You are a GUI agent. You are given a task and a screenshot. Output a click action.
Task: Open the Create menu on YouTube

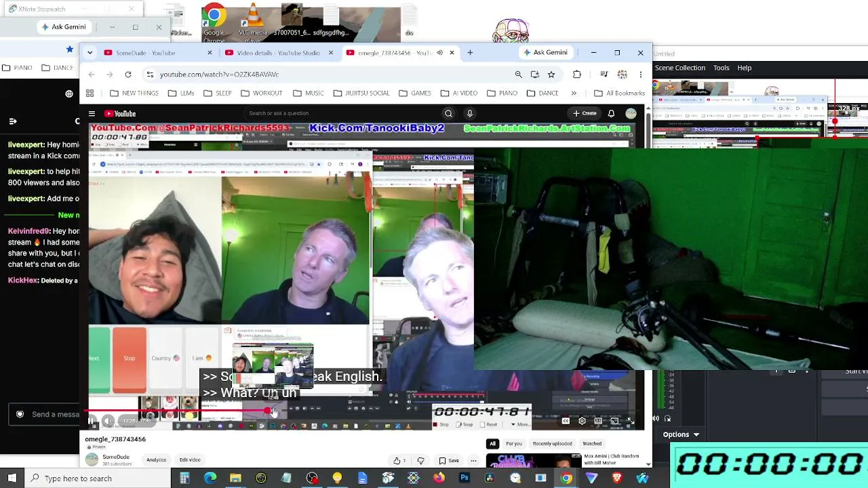tap(585, 114)
